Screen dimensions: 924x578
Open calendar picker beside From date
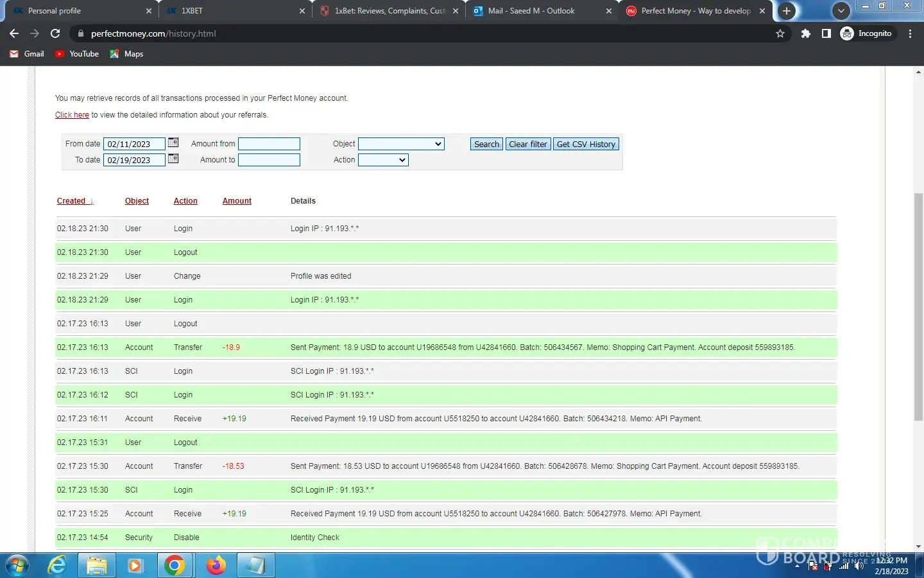coord(173,143)
